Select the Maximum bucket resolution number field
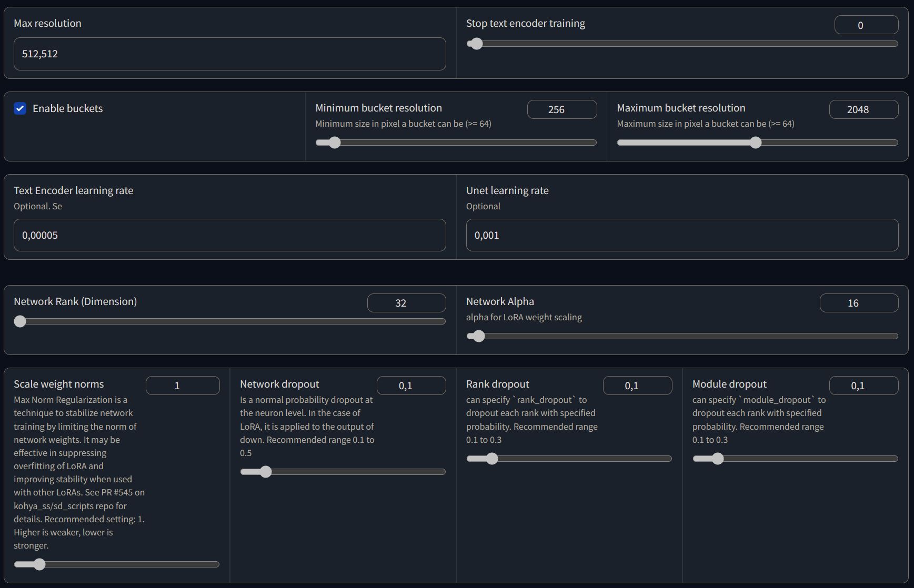 tap(863, 109)
